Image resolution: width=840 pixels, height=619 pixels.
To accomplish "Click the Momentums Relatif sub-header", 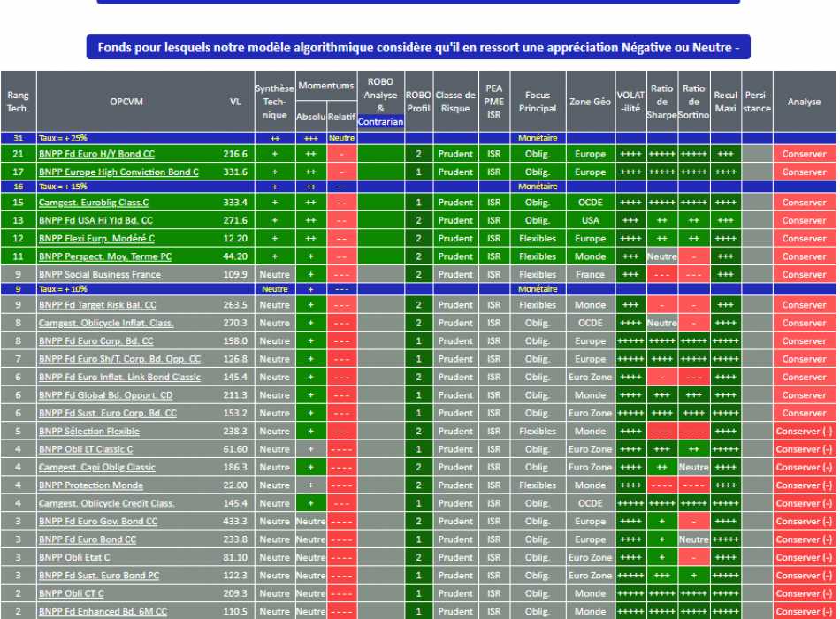I will pyautogui.click(x=341, y=117).
